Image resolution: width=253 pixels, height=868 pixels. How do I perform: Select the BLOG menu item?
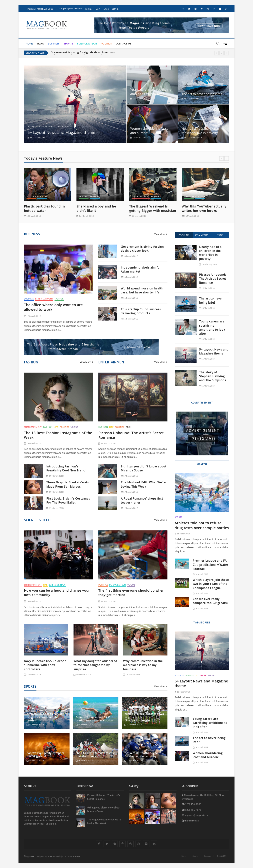pyautogui.click(x=40, y=44)
